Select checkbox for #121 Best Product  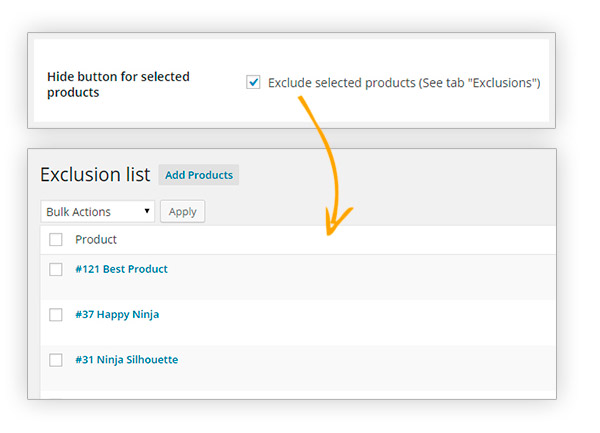[x=56, y=269]
